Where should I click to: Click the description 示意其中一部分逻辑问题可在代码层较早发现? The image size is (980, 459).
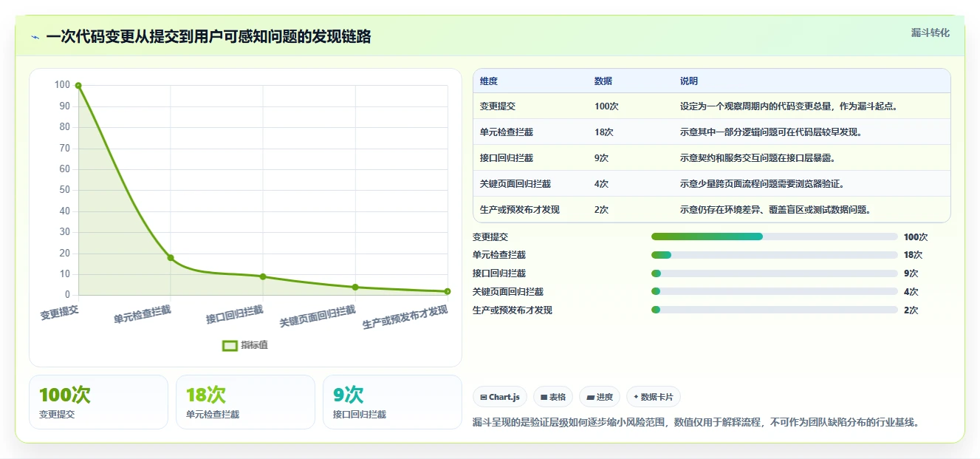(x=770, y=132)
